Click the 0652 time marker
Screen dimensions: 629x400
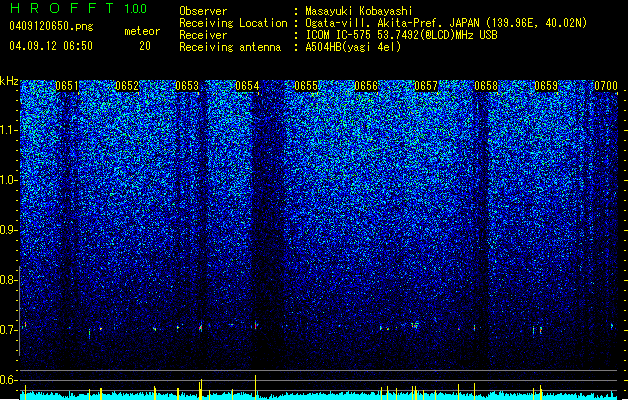127,86
